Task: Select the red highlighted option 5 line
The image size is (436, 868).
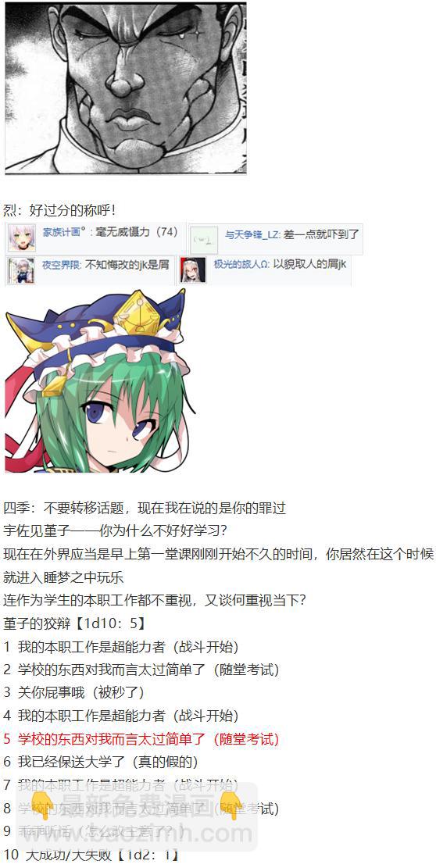Action: tap(141, 739)
